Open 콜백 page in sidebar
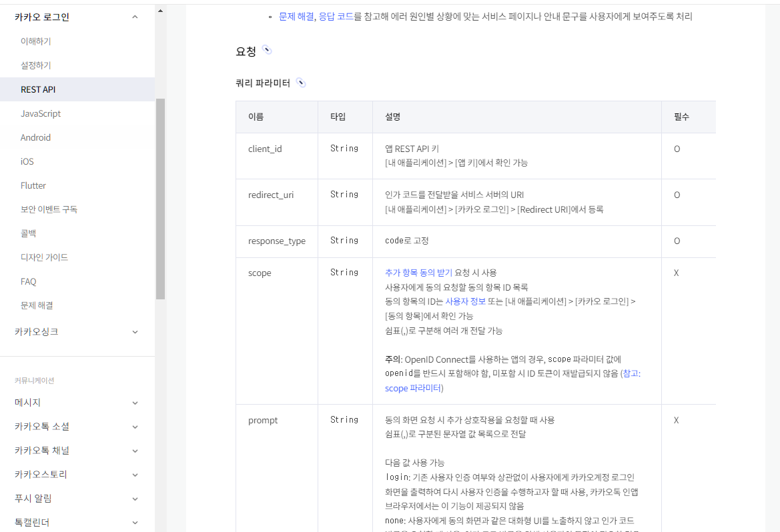Viewport: 780px width, 532px height. (x=28, y=233)
